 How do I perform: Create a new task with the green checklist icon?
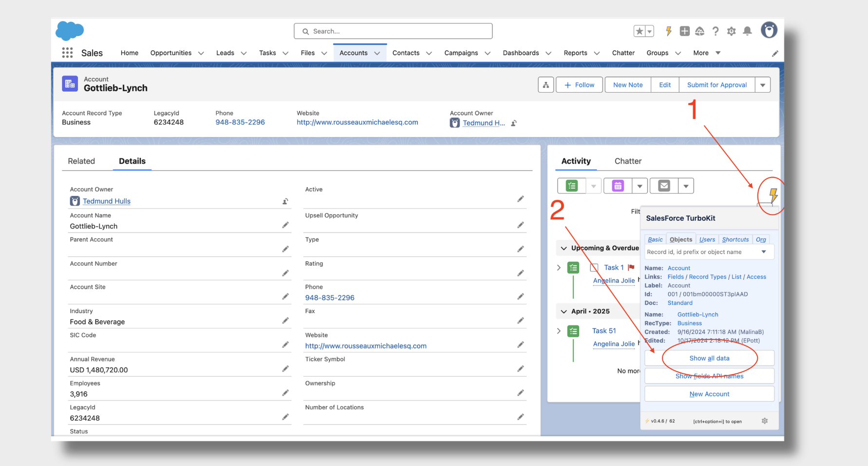[571, 185]
